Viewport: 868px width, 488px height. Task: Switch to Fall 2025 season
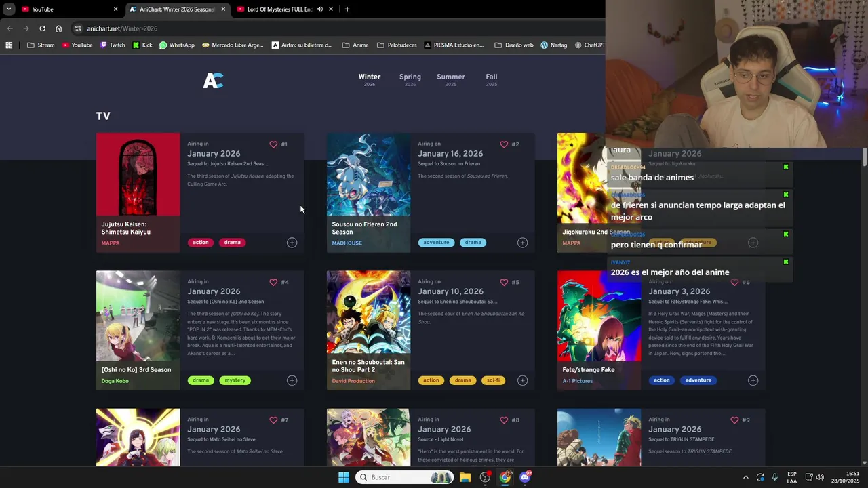click(492, 79)
